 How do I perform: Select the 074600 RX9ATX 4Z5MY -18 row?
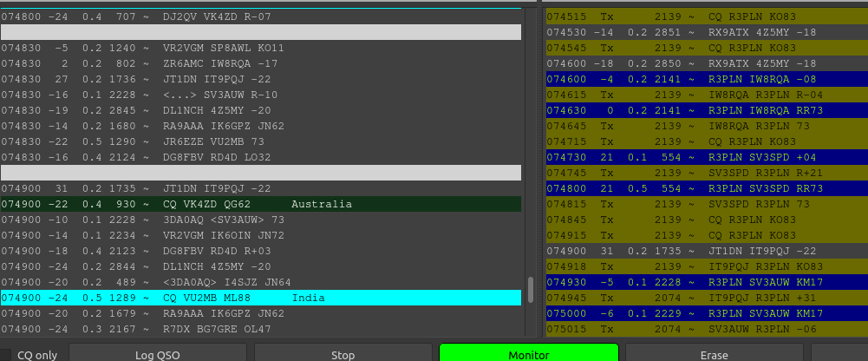point(707,63)
